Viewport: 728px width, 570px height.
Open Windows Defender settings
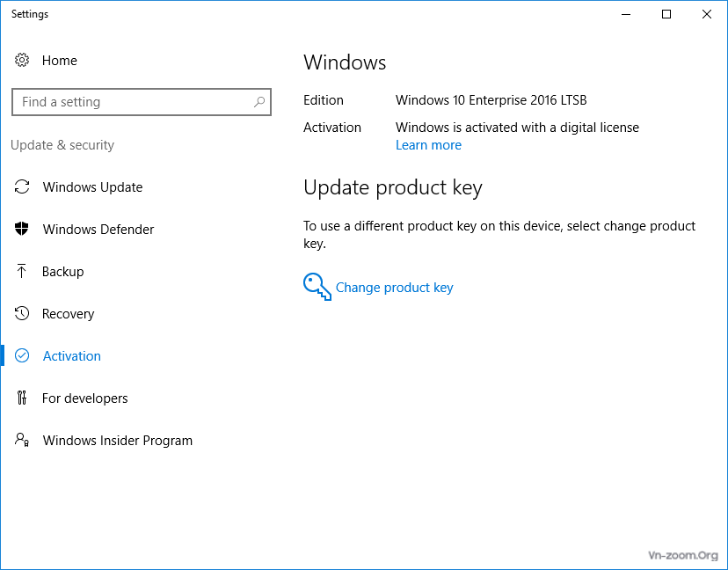[x=98, y=230]
